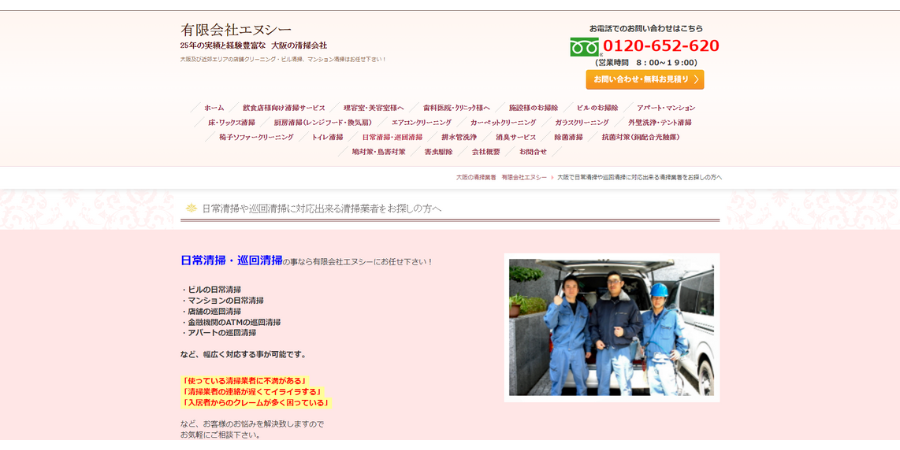Select 消臭サービス in navigation
Viewport: 900px width, 450px height.
pyautogui.click(x=516, y=138)
